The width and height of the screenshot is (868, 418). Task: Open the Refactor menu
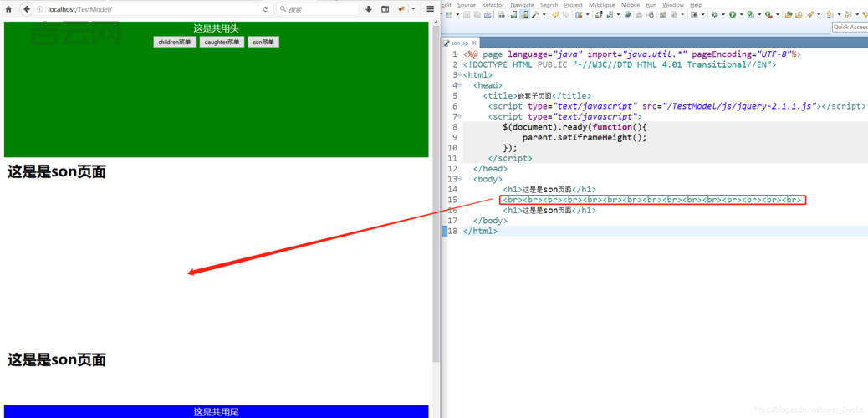coord(493,4)
